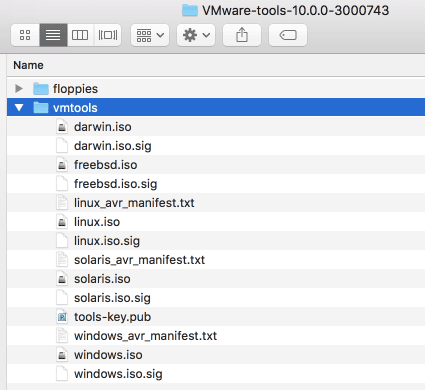Collapse the vmtools folder triangle
The height and width of the screenshot is (390, 425).
coord(19,108)
